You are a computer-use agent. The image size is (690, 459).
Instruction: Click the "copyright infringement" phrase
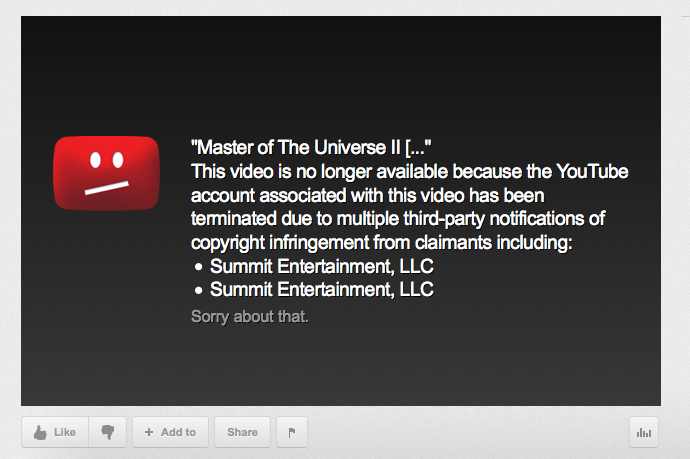280,243
